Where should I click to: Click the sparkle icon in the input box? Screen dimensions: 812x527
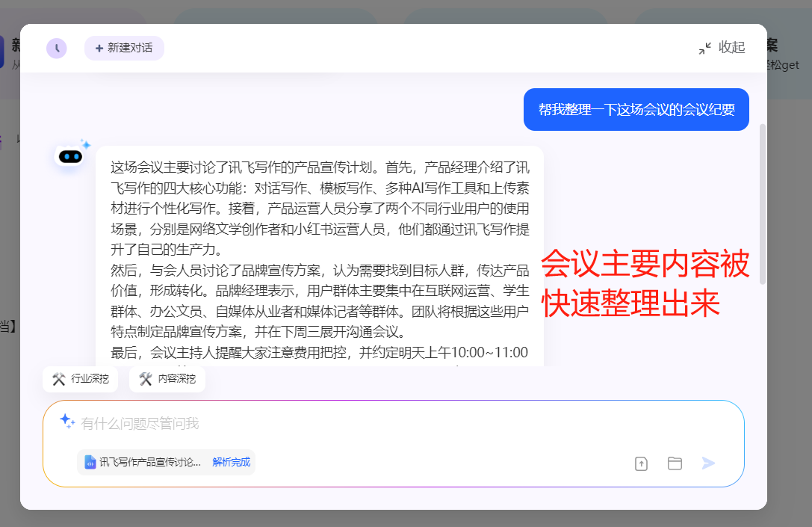[67, 422]
